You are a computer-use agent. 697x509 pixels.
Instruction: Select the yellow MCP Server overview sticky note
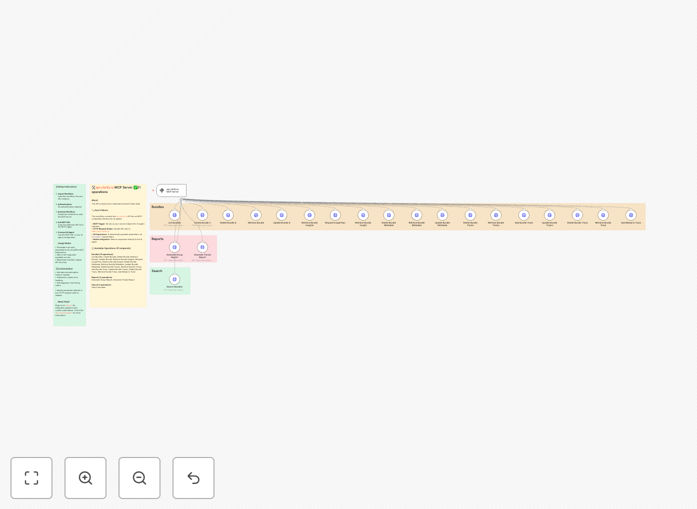point(118,245)
